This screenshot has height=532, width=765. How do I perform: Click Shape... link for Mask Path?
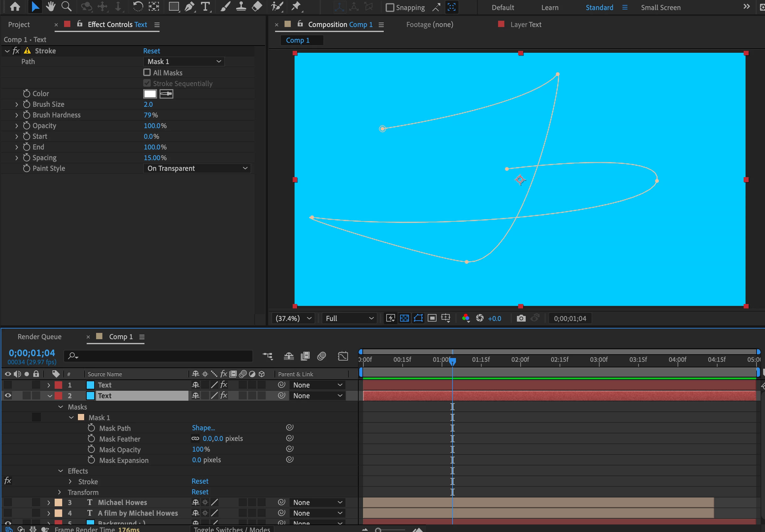pos(203,428)
